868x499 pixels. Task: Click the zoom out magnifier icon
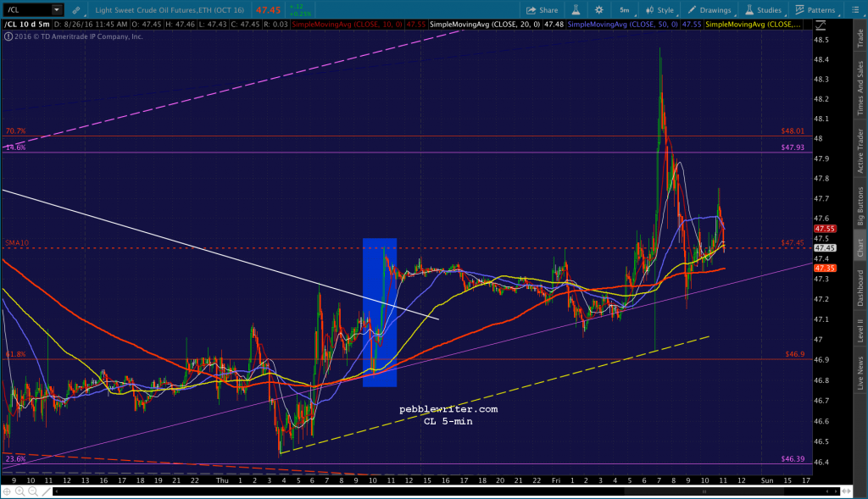point(33,491)
